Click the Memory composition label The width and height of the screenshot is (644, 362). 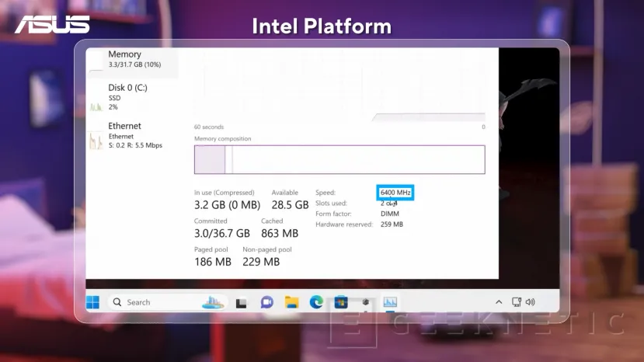pyautogui.click(x=223, y=138)
